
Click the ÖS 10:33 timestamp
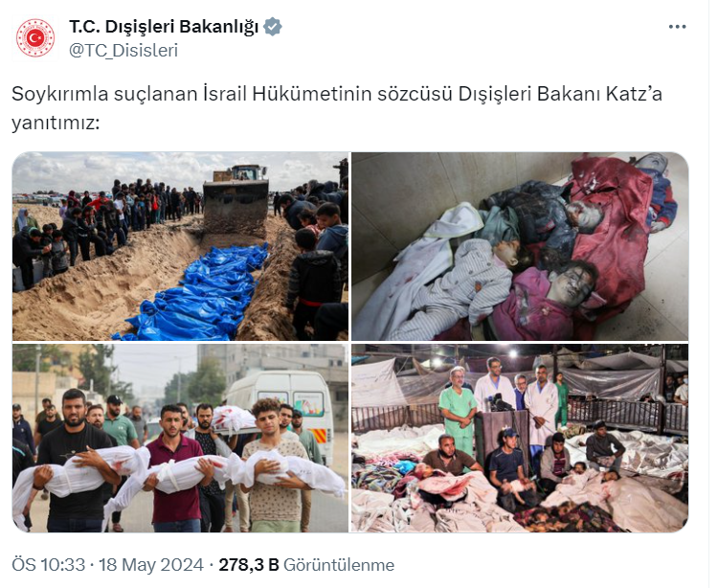pyautogui.click(x=49, y=565)
